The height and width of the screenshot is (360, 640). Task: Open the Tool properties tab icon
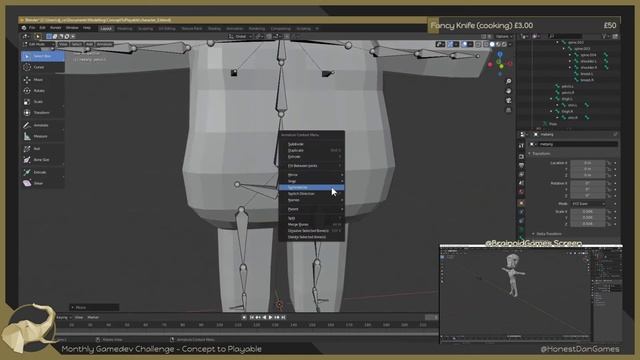click(521, 146)
